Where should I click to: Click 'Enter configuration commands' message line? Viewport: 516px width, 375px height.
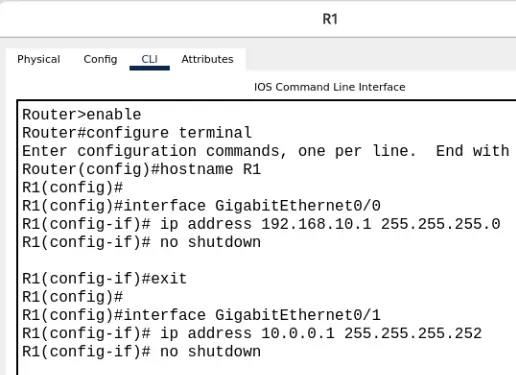coord(266,151)
